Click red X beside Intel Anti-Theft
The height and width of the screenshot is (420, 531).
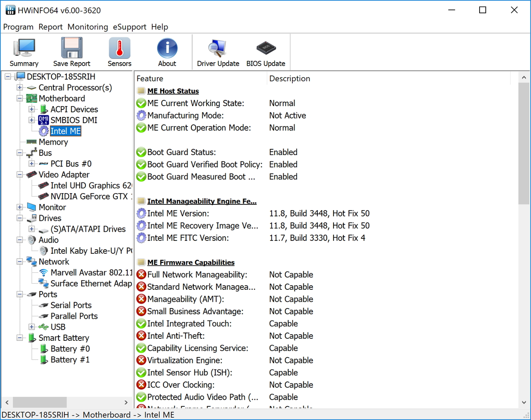[x=141, y=336]
